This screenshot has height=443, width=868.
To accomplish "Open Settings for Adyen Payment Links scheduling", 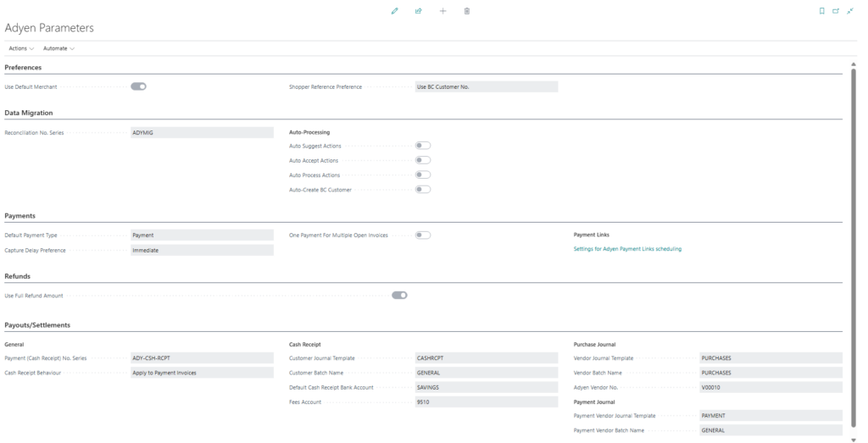I will click(627, 249).
